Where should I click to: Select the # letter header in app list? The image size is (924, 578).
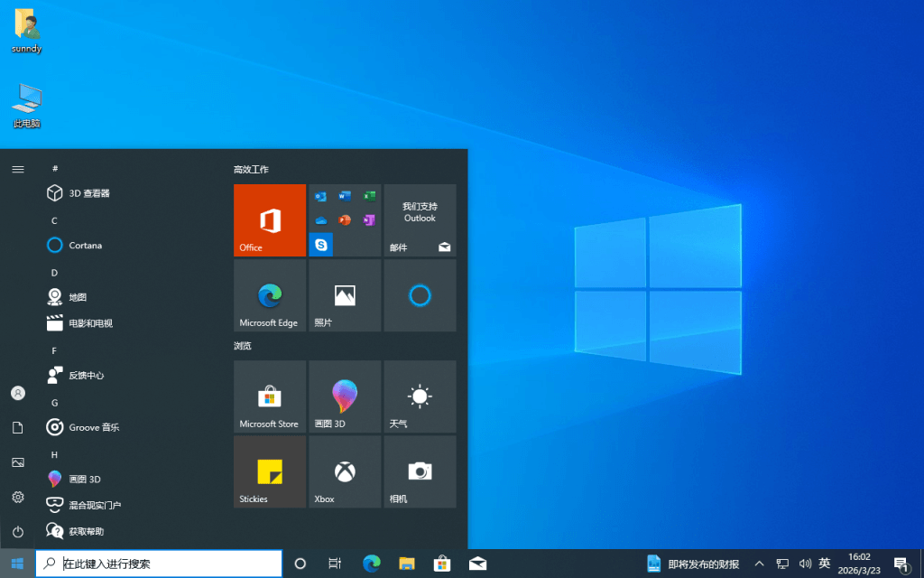pos(55,168)
